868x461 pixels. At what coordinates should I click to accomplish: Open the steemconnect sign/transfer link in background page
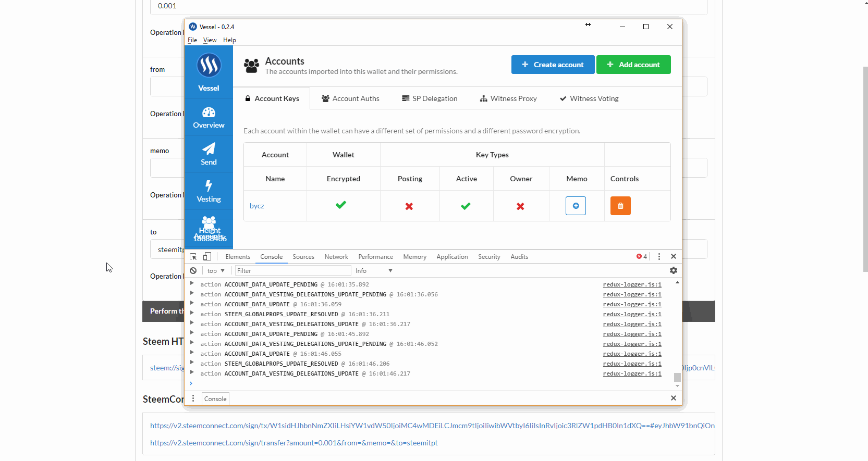294,443
